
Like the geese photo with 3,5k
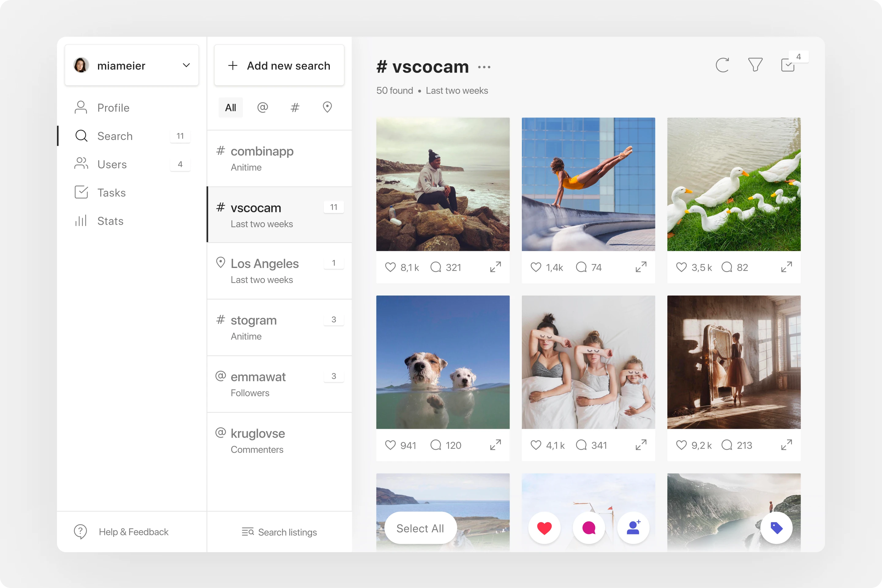(681, 267)
